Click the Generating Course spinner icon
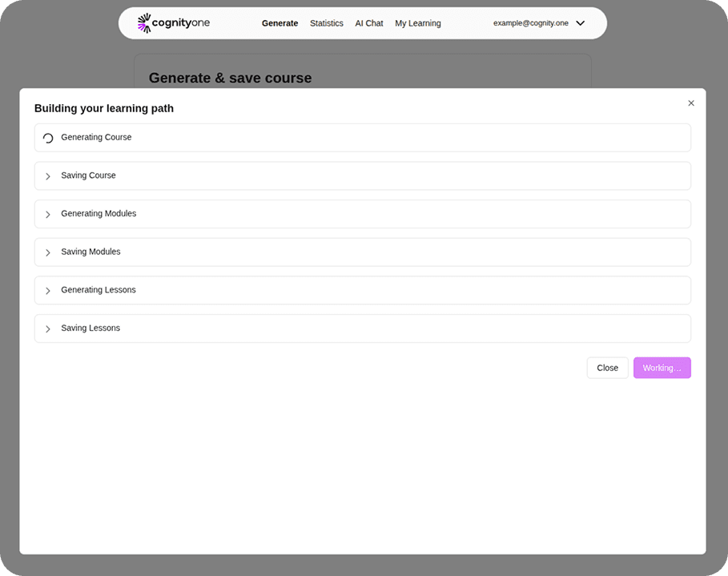Image resolution: width=728 pixels, height=576 pixels. pos(48,138)
